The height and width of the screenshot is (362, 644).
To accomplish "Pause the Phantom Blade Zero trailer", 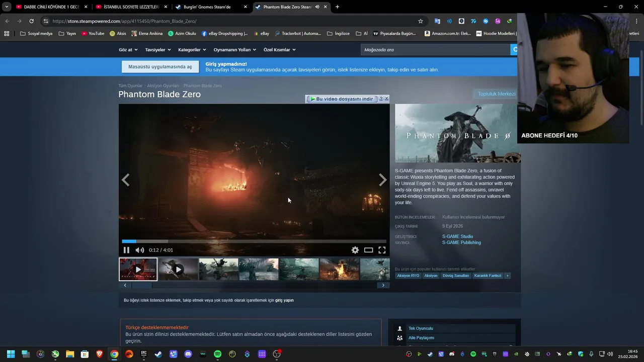I will point(126,250).
